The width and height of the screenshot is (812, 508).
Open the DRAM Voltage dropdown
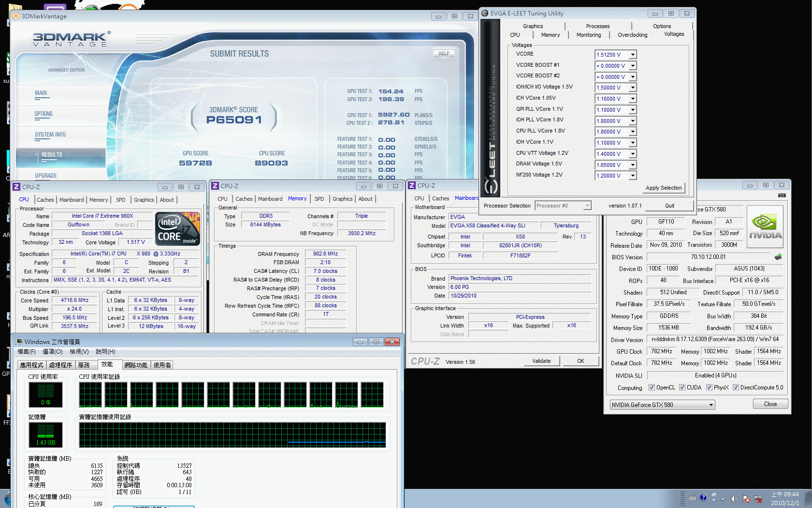[x=633, y=165]
